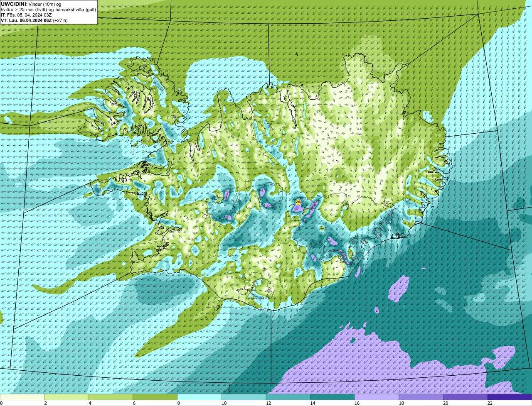Click the dark teal 14–16 m/s legend swatch

tap(332, 397)
